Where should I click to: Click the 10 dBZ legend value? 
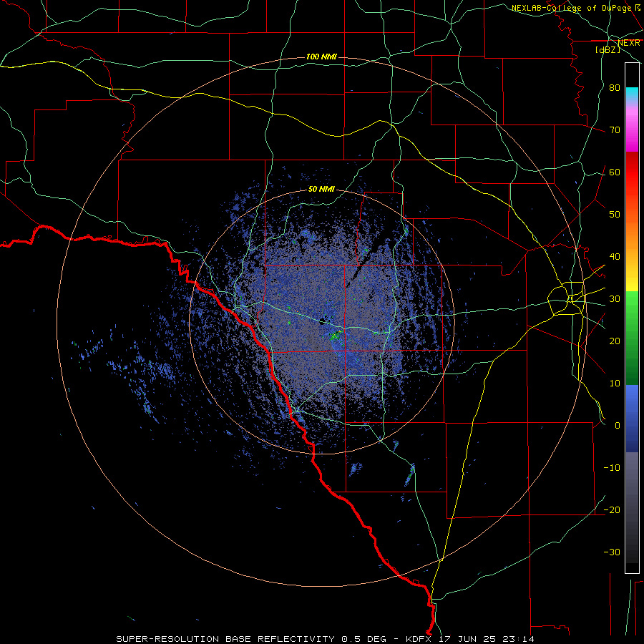pyautogui.click(x=615, y=384)
